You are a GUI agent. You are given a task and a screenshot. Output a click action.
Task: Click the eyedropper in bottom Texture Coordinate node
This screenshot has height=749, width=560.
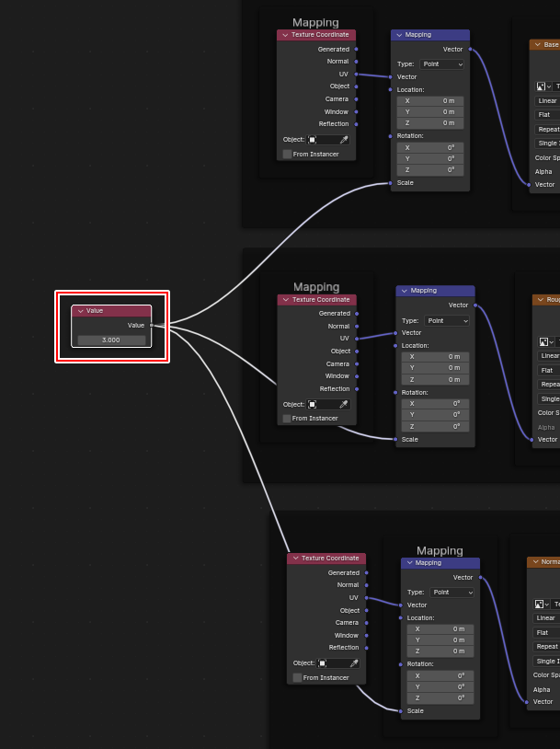pos(354,663)
